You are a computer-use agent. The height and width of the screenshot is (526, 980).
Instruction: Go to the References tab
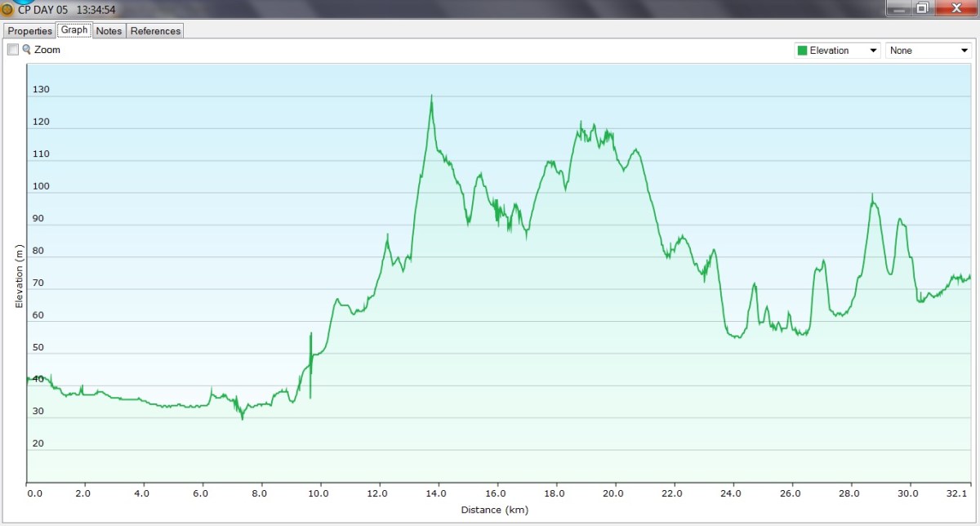[155, 31]
